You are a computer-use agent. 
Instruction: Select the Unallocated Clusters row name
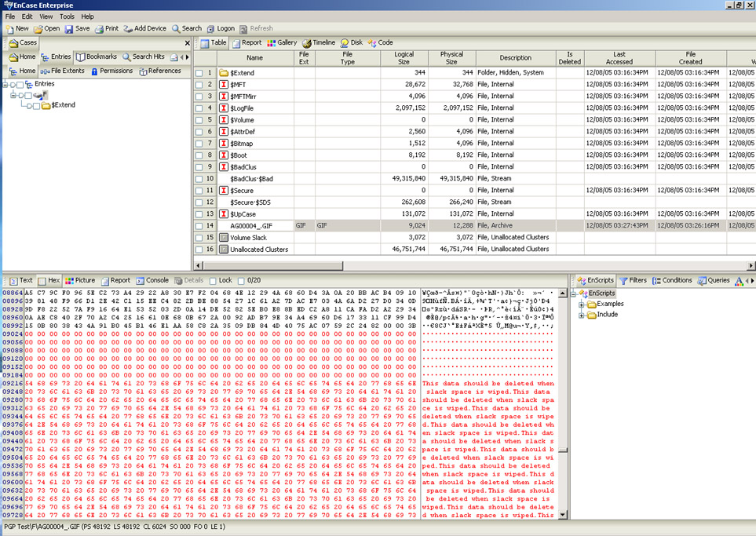(259, 250)
